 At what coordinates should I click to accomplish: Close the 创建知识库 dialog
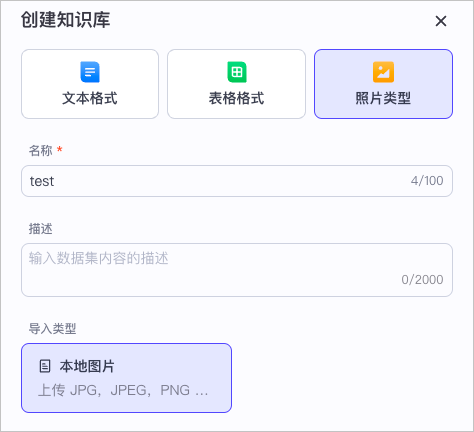click(x=441, y=21)
